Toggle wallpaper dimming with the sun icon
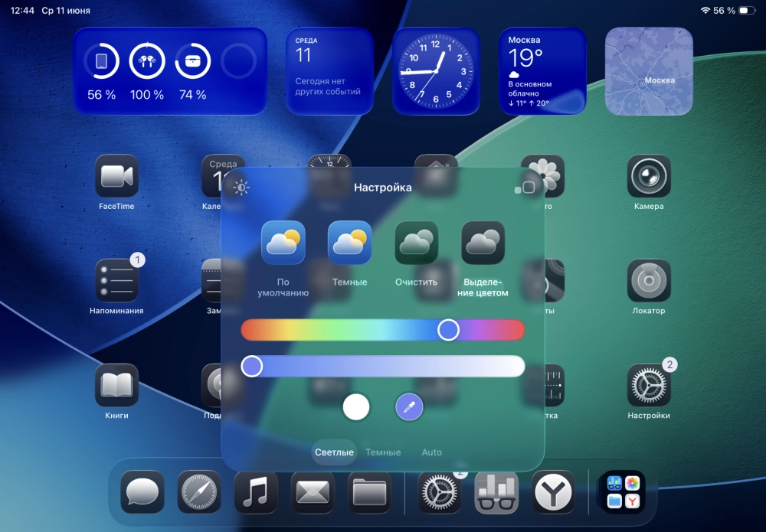This screenshot has width=766, height=532. pyautogui.click(x=241, y=188)
